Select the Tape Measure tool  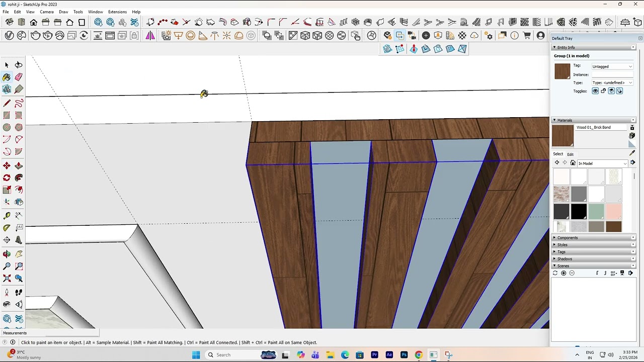[x=7, y=216]
